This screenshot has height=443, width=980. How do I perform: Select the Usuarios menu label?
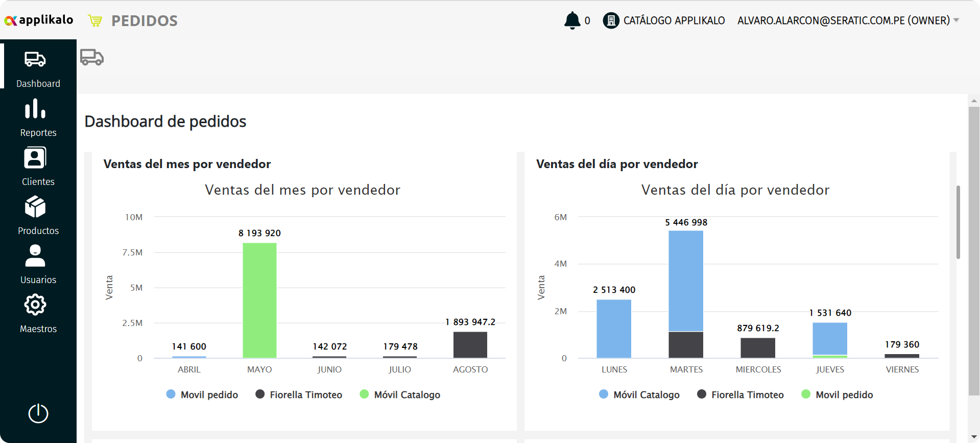point(38,279)
